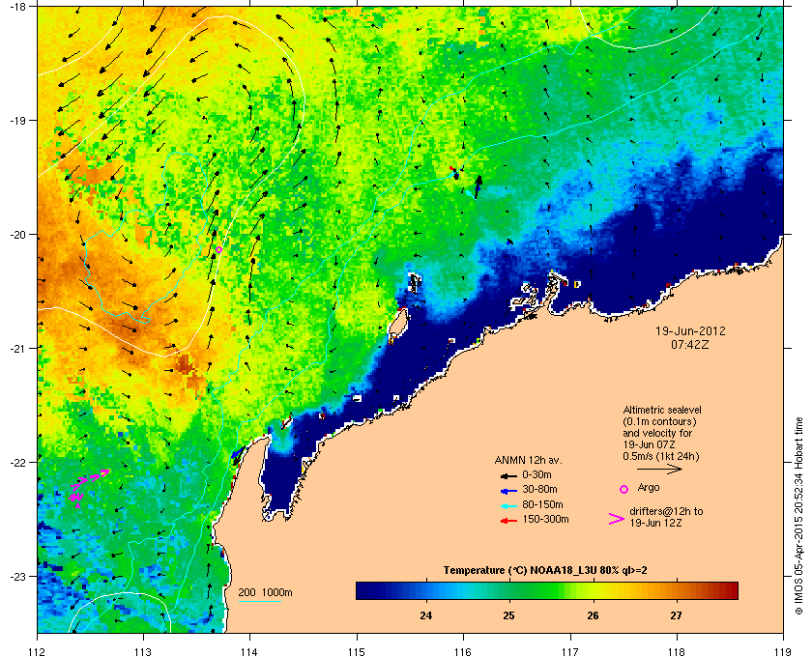The height and width of the screenshot is (657, 812).
Task: Click the longitude 113 axis label
Action: click(x=143, y=652)
